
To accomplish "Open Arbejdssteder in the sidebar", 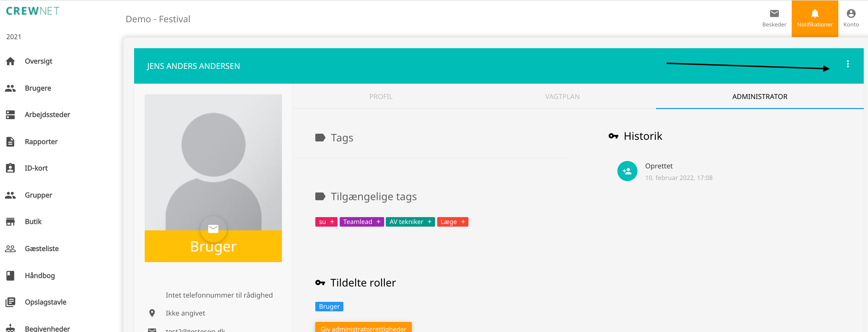I will click(47, 115).
